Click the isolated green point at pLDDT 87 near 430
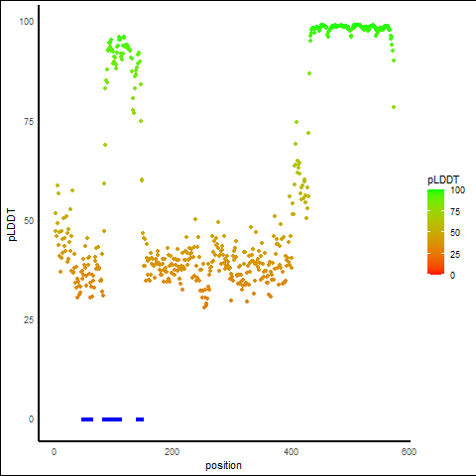The image size is (476, 476). click(309, 73)
